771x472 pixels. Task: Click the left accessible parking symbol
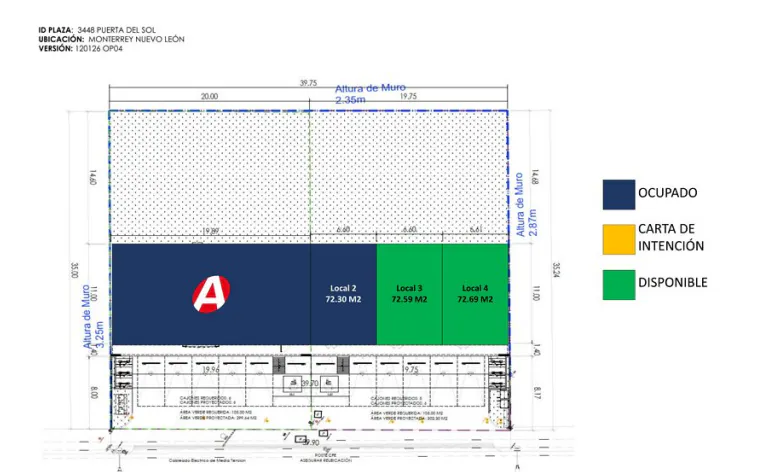293,384
